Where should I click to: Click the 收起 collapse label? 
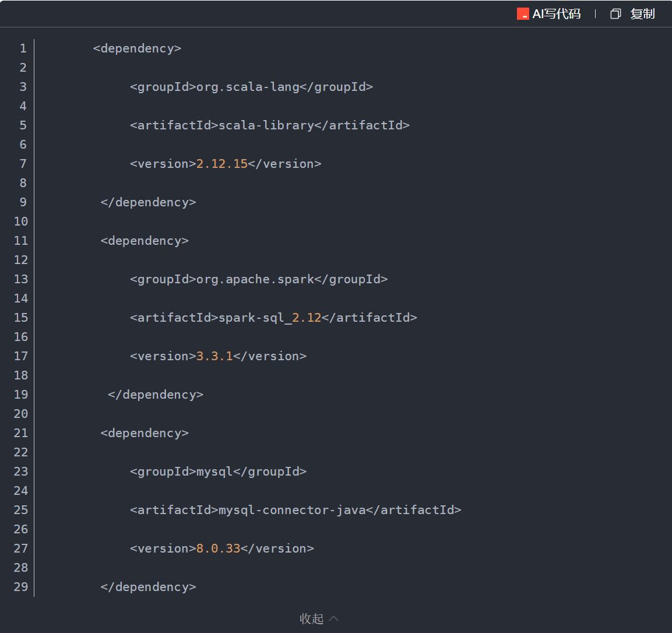(x=311, y=619)
